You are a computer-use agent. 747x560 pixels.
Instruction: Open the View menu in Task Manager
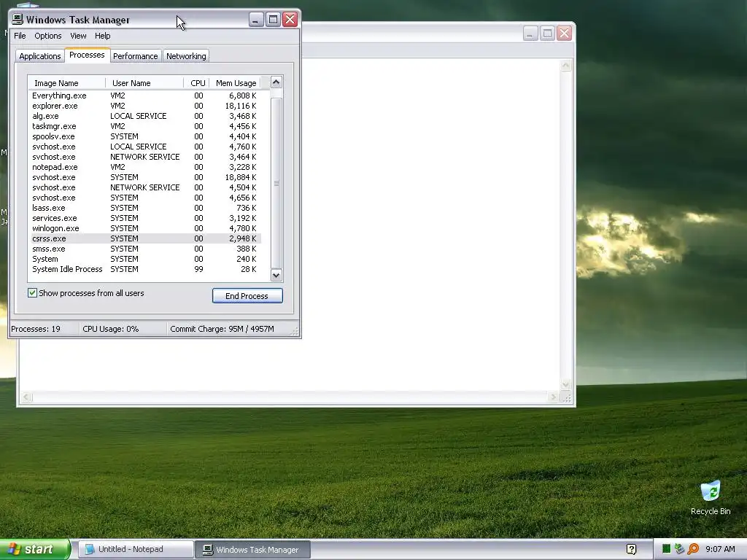pyautogui.click(x=78, y=36)
